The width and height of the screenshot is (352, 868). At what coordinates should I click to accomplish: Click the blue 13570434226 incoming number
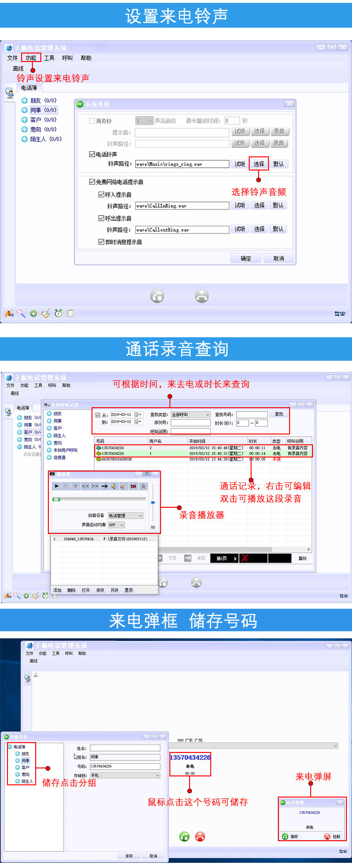(190, 757)
